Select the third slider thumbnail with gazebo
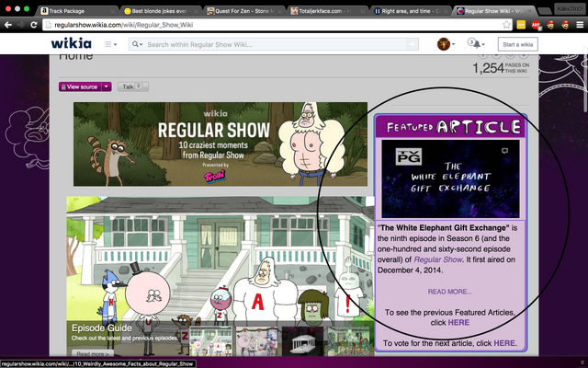The width and height of the screenshot is (588, 368). click(x=302, y=341)
